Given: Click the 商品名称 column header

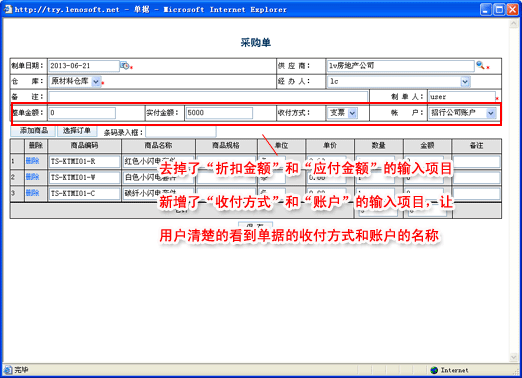Looking at the screenshot, I should click(x=158, y=146).
